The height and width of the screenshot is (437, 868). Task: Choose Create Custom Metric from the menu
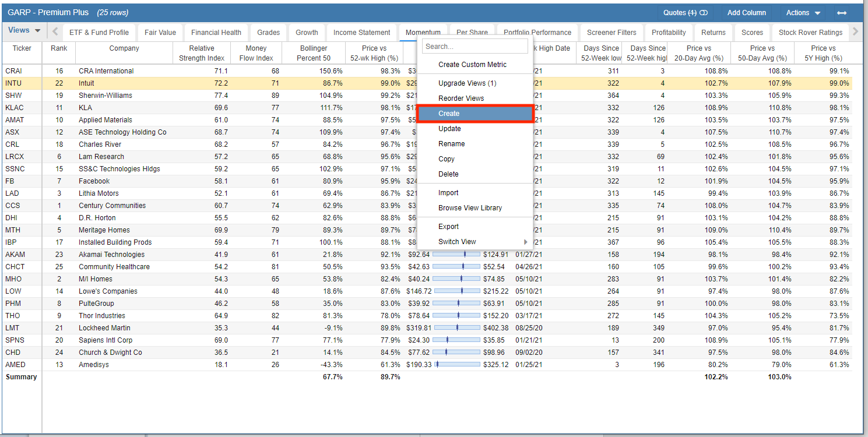tap(475, 65)
